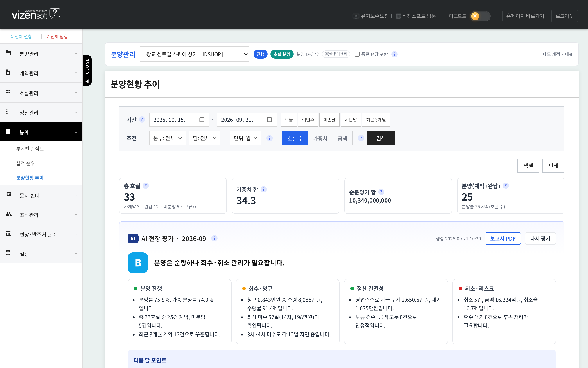This screenshot has height=368, width=588.
Task: Click the 인쇄 print button
Action: pos(553,165)
